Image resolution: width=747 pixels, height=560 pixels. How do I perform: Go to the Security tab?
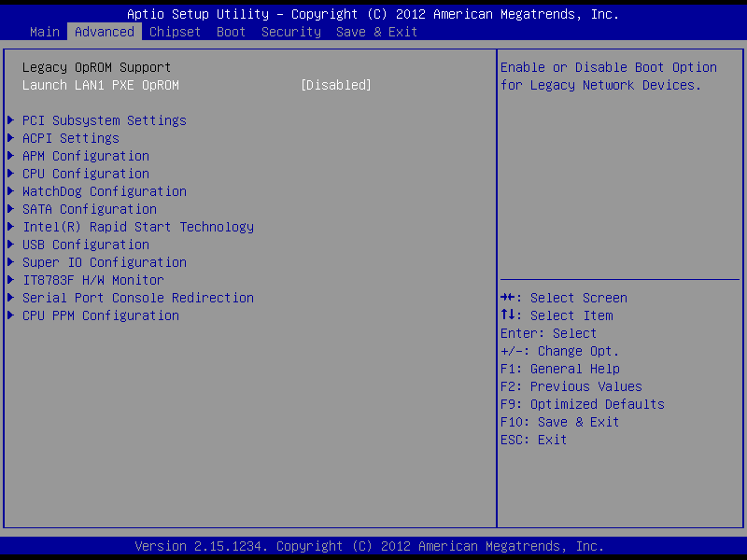[x=291, y=32]
